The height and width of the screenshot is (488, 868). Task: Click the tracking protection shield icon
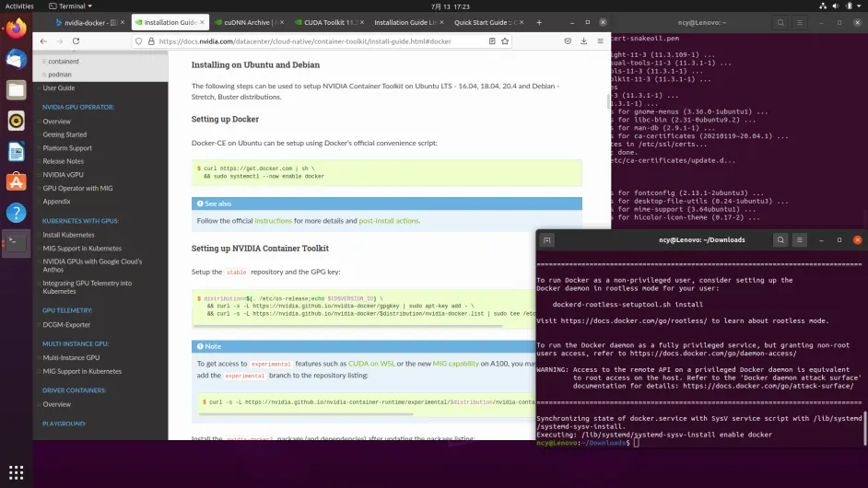pyautogui.click(x=139, y=41)
